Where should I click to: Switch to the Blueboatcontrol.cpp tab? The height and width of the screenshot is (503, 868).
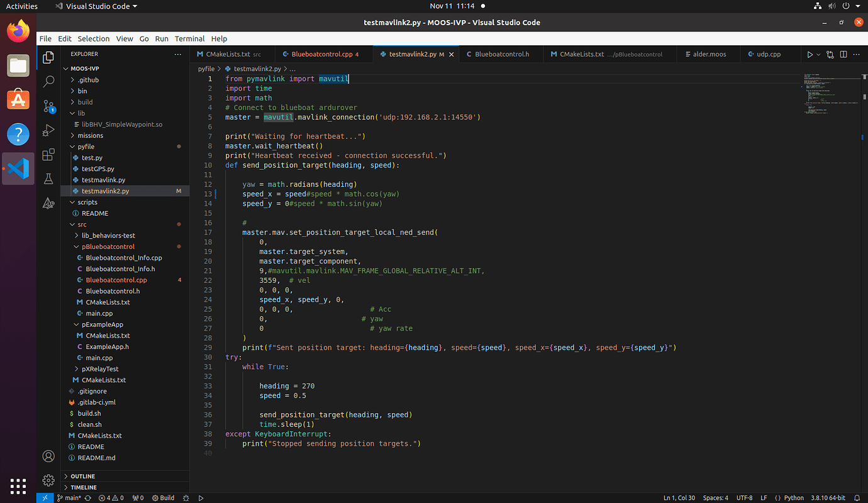tap(321, 54)
